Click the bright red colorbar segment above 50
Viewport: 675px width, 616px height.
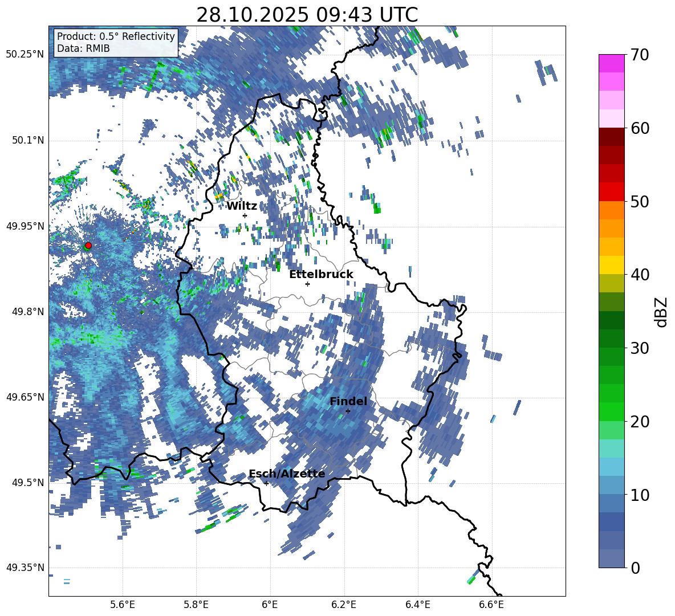[611, 192]
